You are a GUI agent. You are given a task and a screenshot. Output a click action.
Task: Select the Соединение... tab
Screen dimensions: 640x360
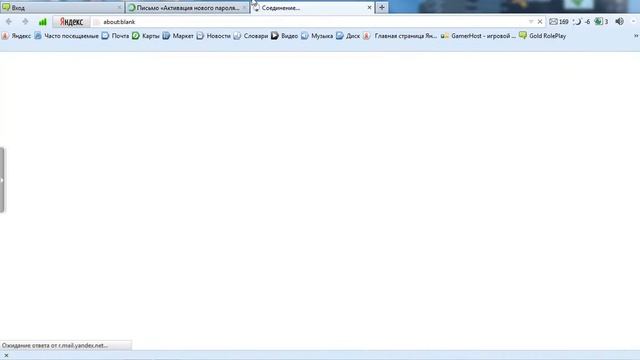click(312, 8)
